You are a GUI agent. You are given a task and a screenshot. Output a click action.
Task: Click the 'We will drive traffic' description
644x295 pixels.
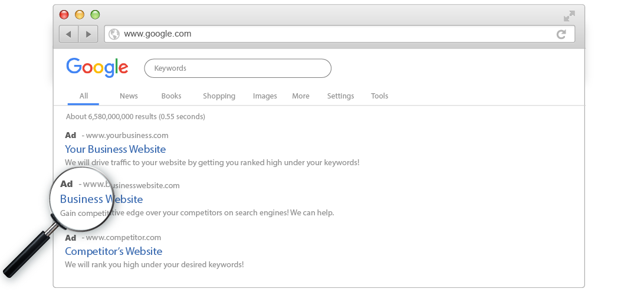[x=212, y=163]
